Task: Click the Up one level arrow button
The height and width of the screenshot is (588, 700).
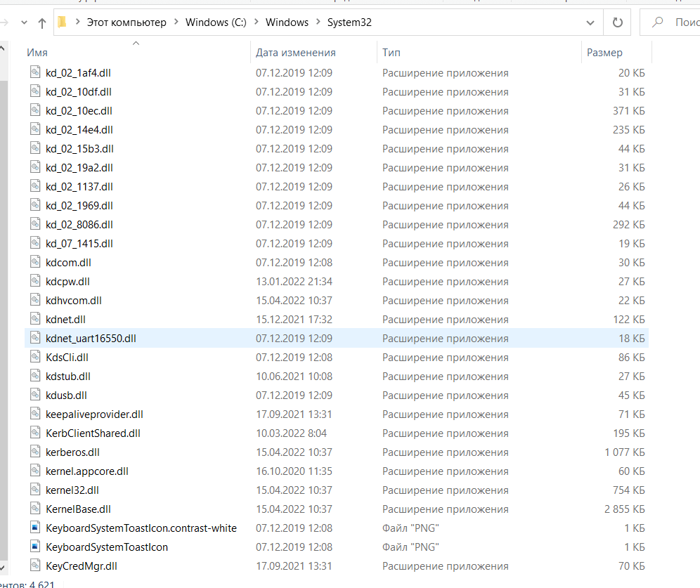Action: pos(42,22)
